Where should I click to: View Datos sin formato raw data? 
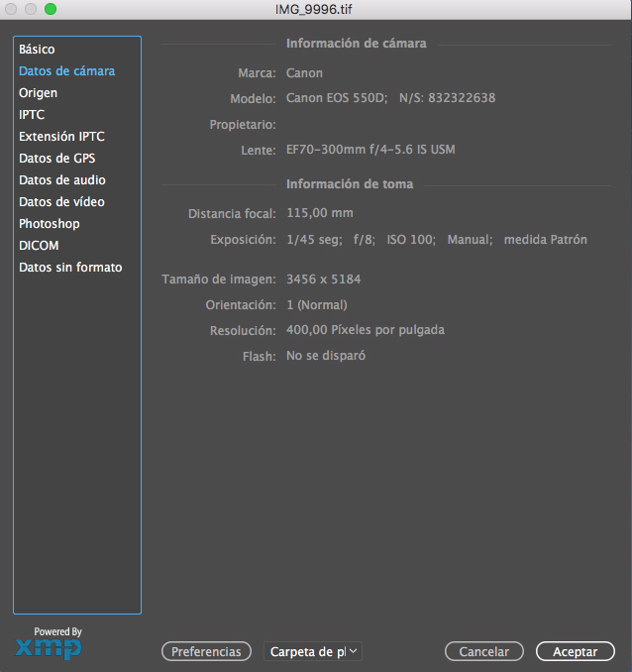pyautogui.click(x=70, y=268)
